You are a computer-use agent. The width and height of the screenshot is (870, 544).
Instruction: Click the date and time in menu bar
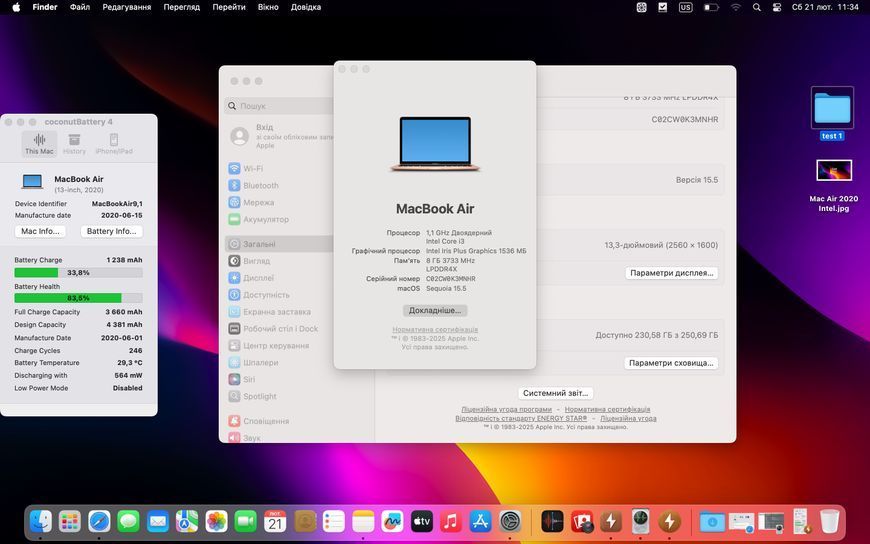825,7
